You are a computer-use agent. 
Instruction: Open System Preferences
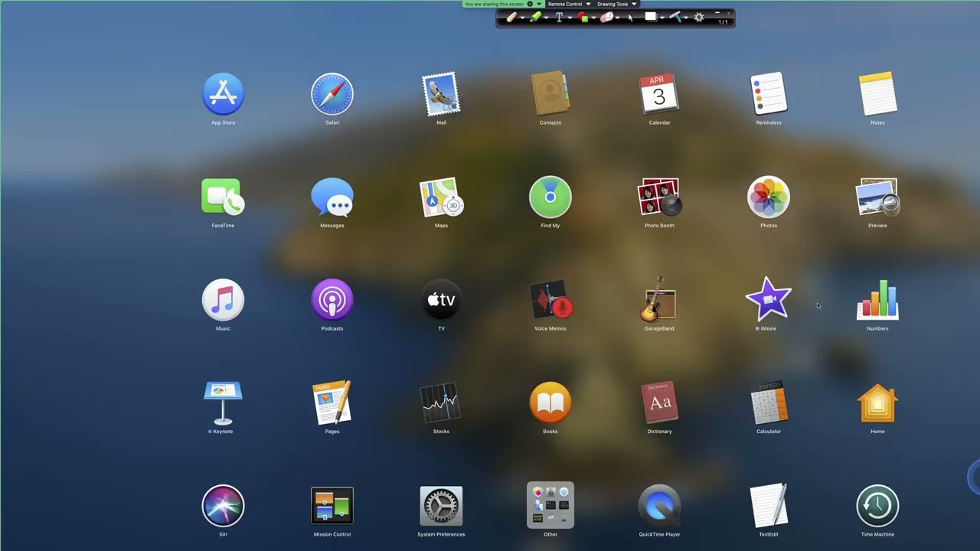coord(441,506)
